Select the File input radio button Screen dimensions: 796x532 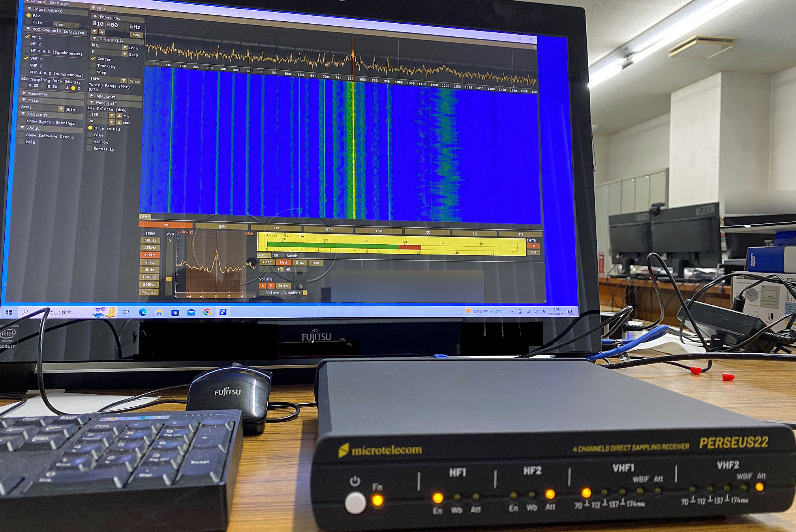(x=28, y=22)
